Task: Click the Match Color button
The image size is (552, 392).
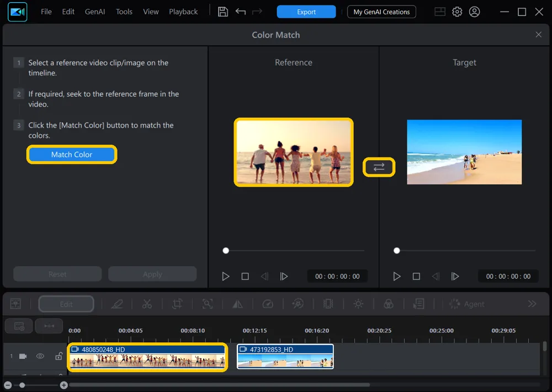Action: (x=72, y=154)
